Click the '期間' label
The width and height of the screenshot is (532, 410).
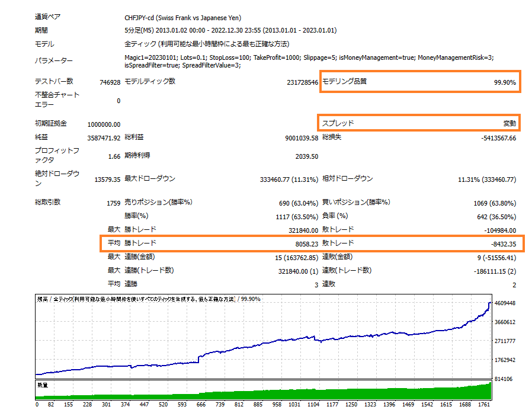pyautogui.click(x=41, y=30)
